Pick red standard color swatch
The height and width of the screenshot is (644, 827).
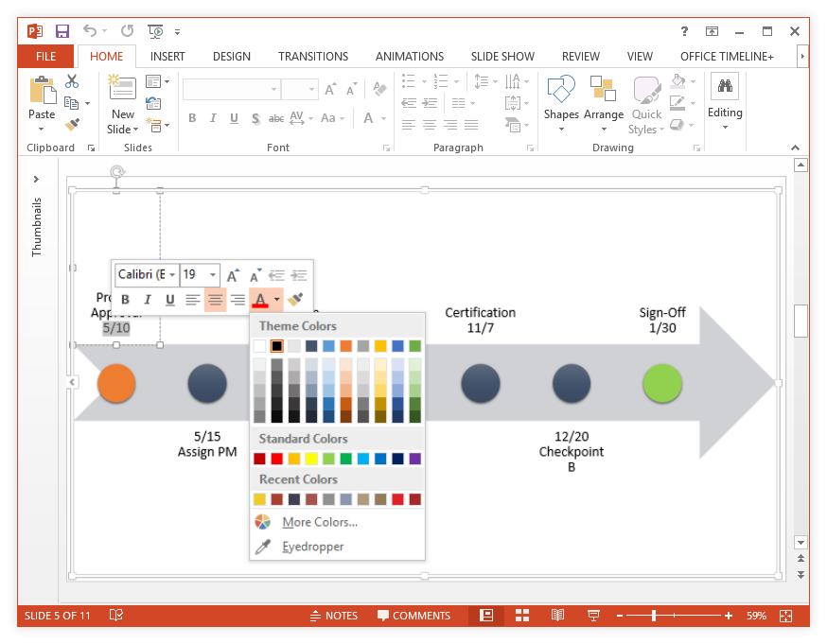tap(277, 459)
